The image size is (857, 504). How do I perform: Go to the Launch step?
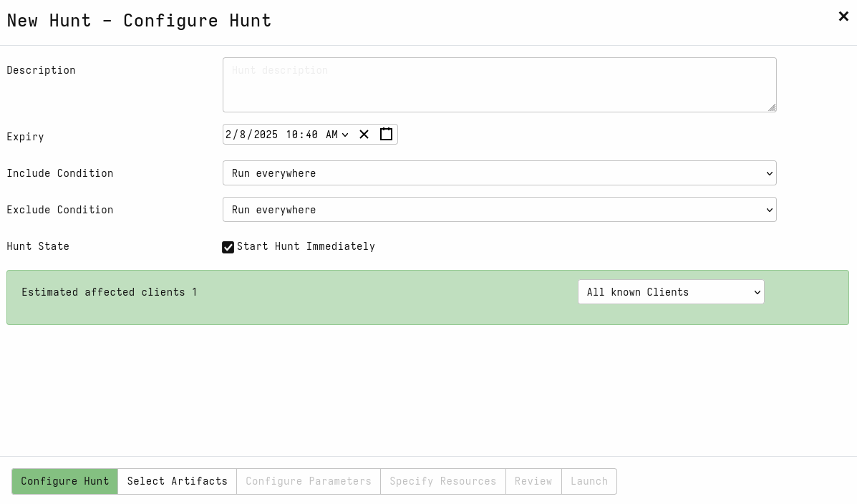tap(589, 481)
